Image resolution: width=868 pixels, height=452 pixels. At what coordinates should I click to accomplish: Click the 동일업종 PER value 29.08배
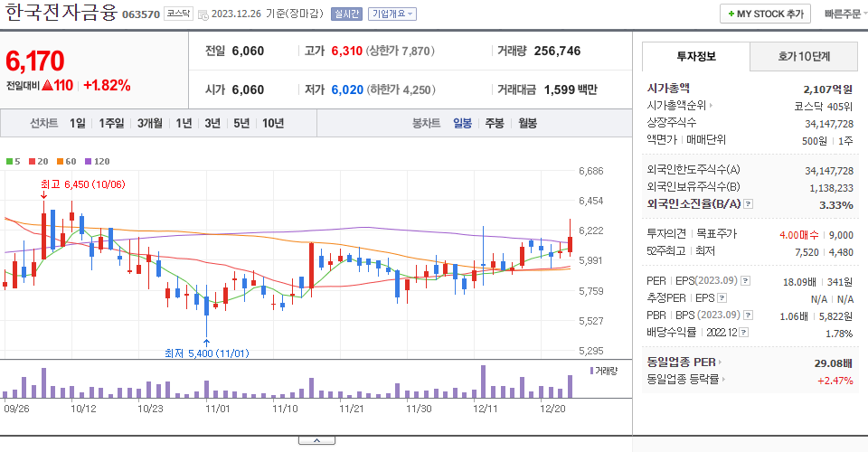click(x=833, y=363)
